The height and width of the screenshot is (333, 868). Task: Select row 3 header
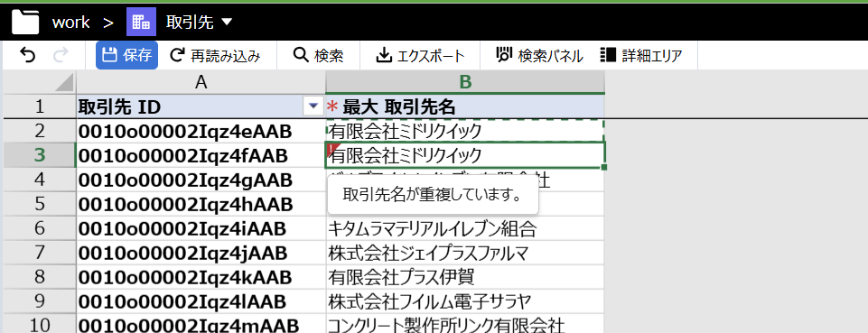coord(40,155)
